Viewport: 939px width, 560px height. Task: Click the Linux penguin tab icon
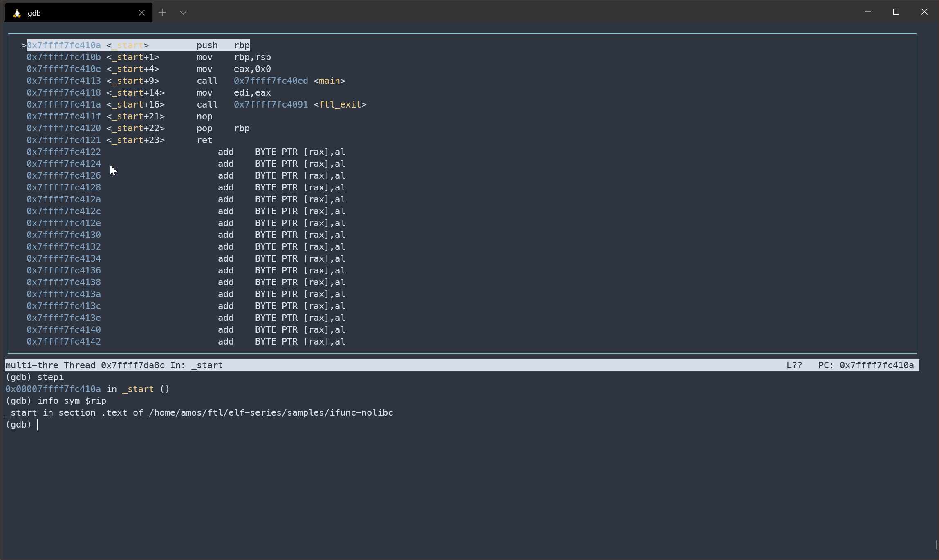pyautogui.click(x=17, y=13)
